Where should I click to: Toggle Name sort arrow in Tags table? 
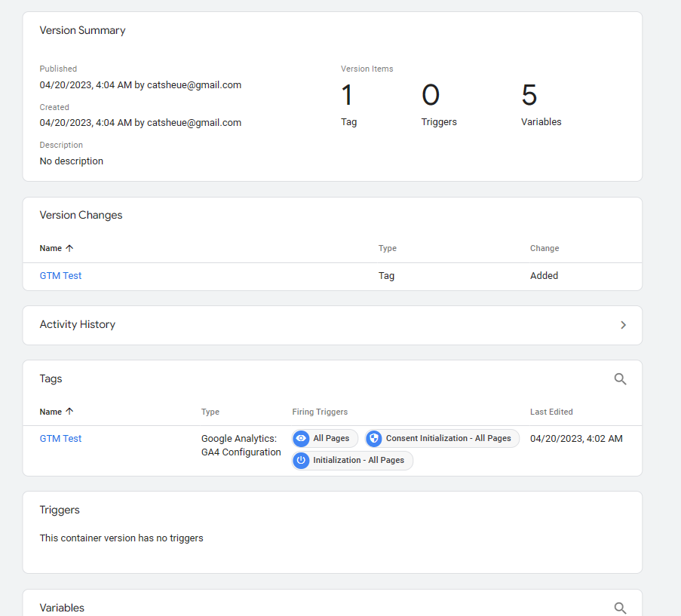pos(69,412)
